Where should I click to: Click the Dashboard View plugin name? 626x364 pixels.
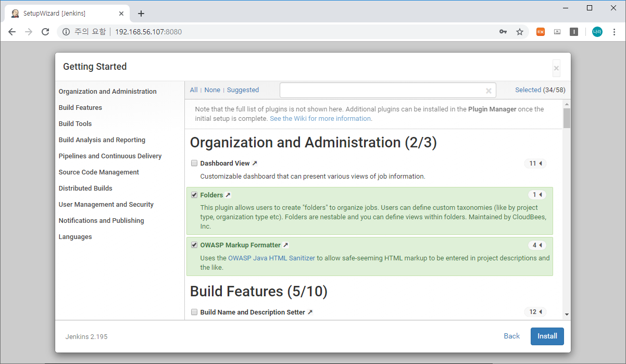tap(225, 164)
